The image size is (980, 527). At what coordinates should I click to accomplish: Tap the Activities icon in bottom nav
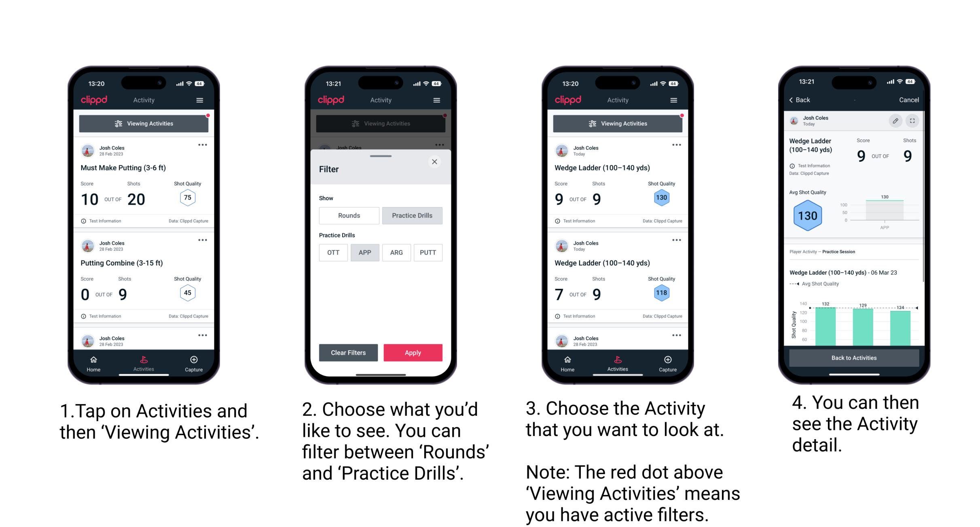144,362
